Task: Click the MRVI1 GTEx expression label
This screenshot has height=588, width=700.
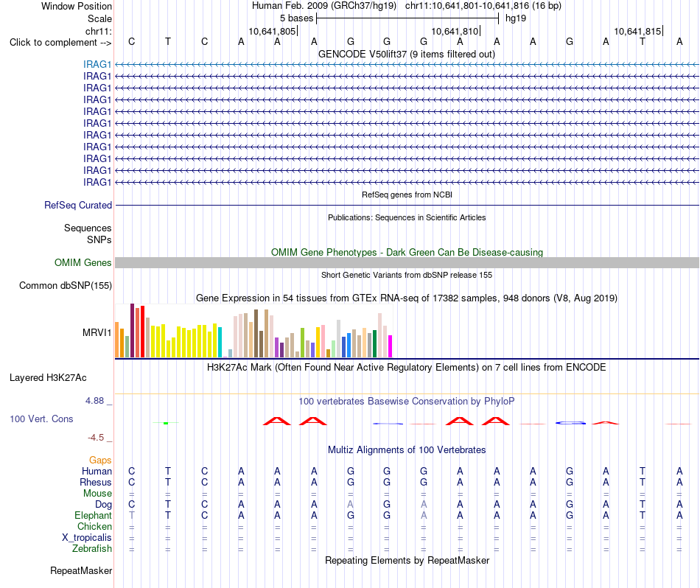Action: click(97, 332)
